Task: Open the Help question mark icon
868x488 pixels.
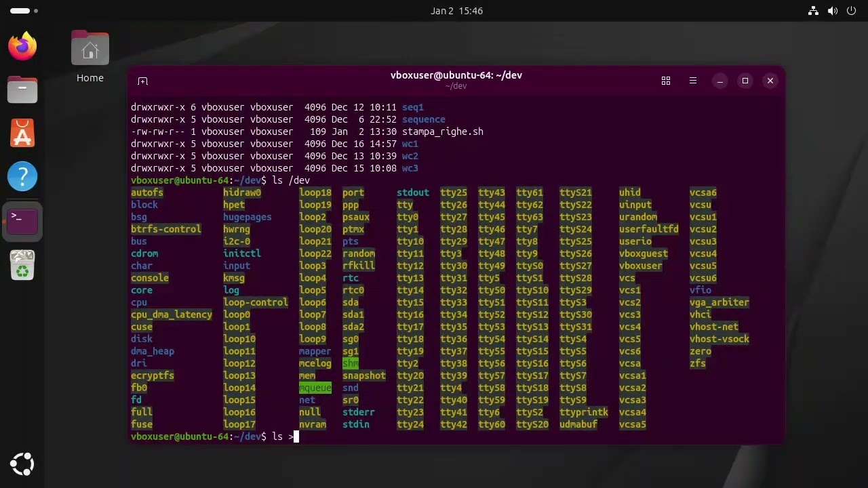Action: tap(22, 176)
